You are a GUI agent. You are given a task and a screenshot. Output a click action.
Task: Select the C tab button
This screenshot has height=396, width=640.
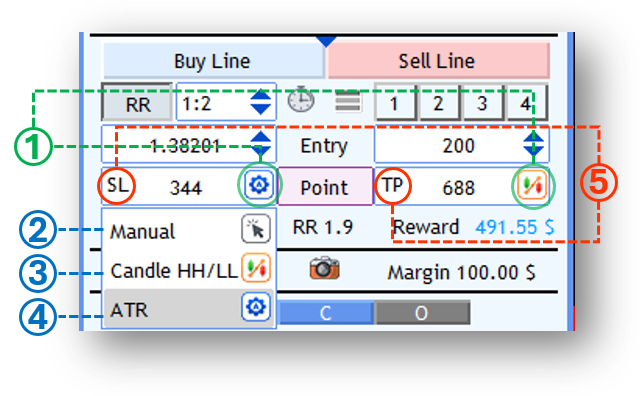pyautogui.click(x=326, y=313)
